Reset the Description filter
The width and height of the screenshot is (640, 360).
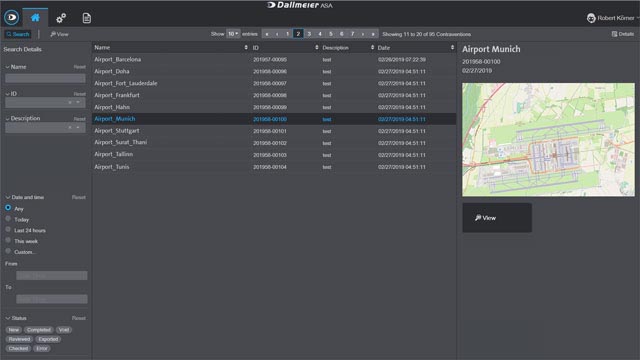tap(80, 119)
